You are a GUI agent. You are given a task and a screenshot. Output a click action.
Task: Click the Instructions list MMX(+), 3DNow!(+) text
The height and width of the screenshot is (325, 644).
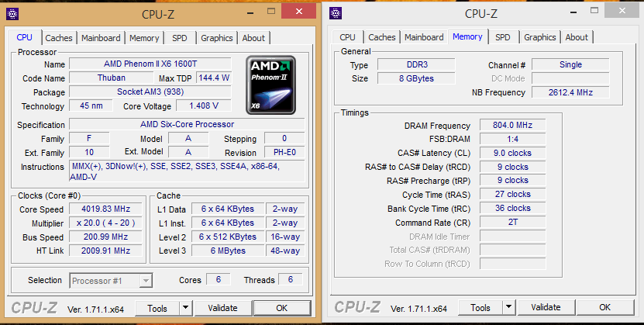(187, 171)
